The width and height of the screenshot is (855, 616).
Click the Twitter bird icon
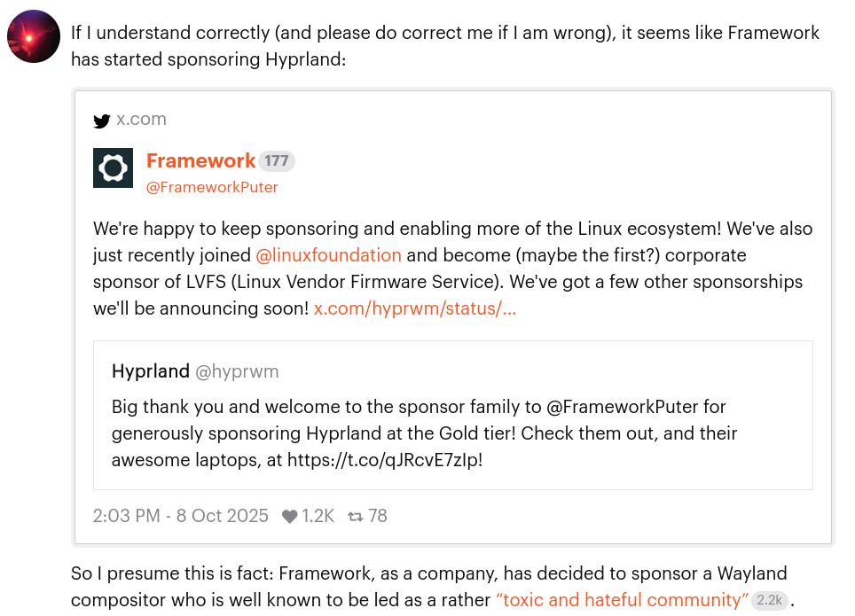tap(102, 121)
